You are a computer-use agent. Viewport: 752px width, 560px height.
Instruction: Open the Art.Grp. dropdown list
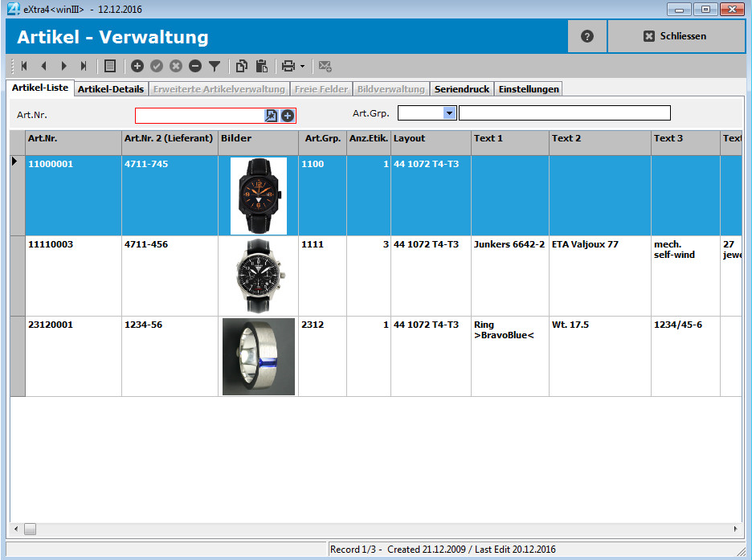(450, 113)
